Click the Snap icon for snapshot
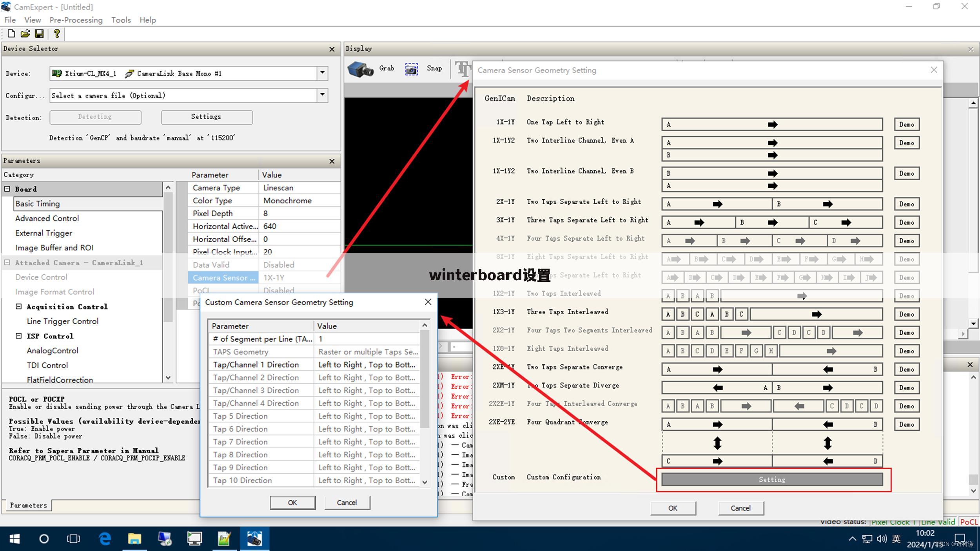This screenshot has height=551, width=980. (412, 69)
